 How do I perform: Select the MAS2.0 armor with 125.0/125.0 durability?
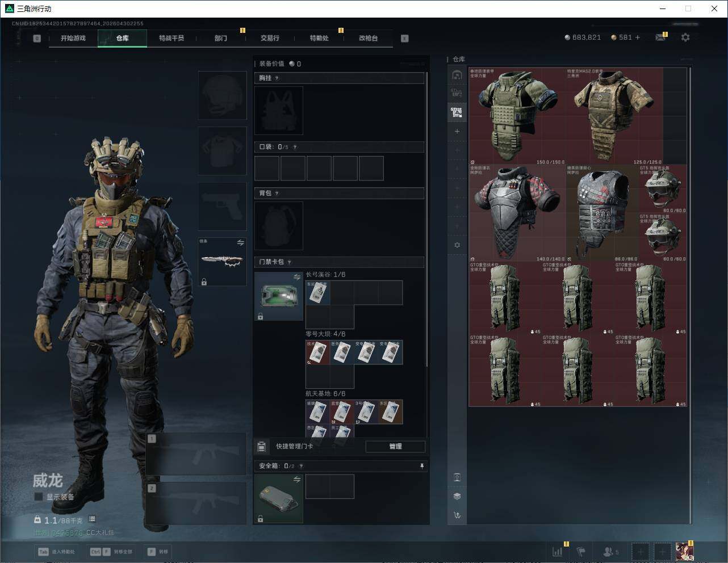614,116
